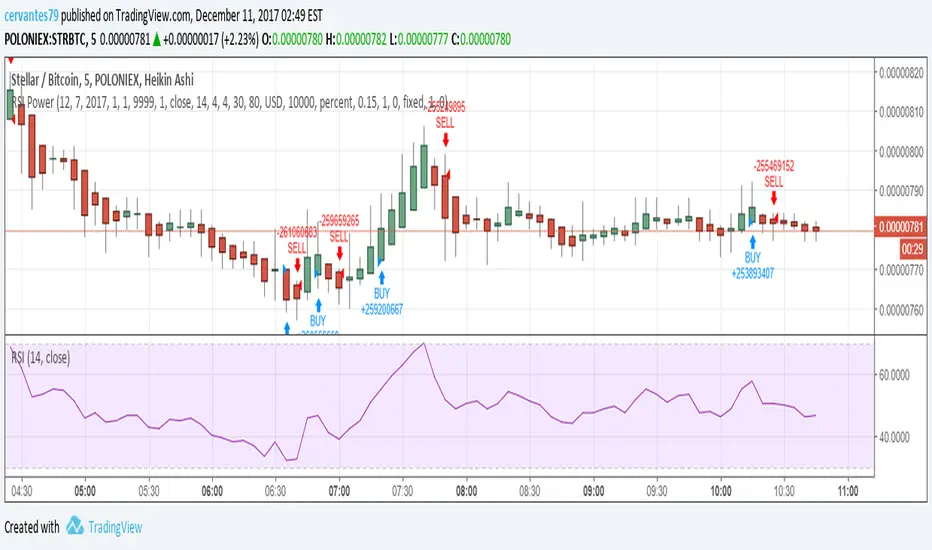Viewport: 932px width, 550px height.
Task: Click the 10:00 time axis label
Action: pyautogui.click(x=720, y=491)
